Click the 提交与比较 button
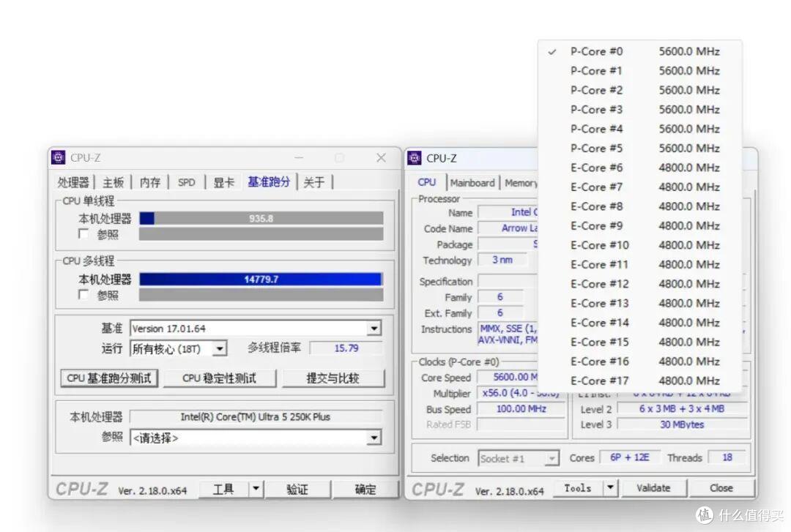The image size is (791, 532). (x=333, y=378)
